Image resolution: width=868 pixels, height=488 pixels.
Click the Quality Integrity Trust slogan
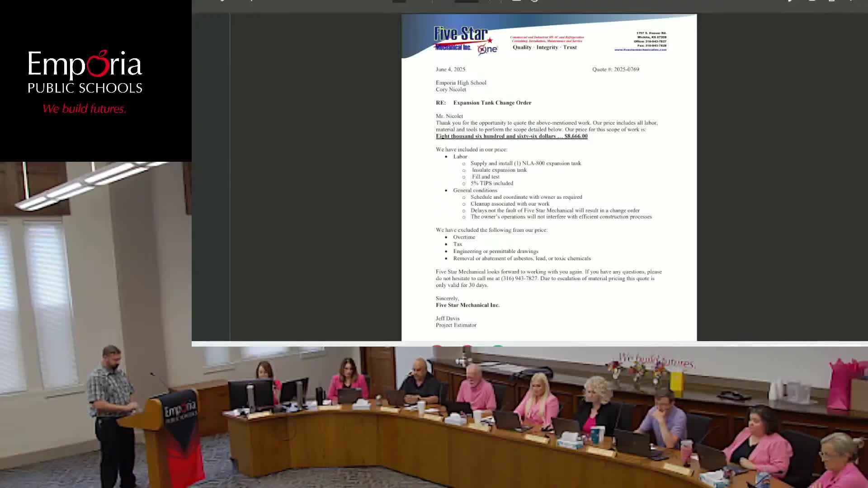(544, 47)
